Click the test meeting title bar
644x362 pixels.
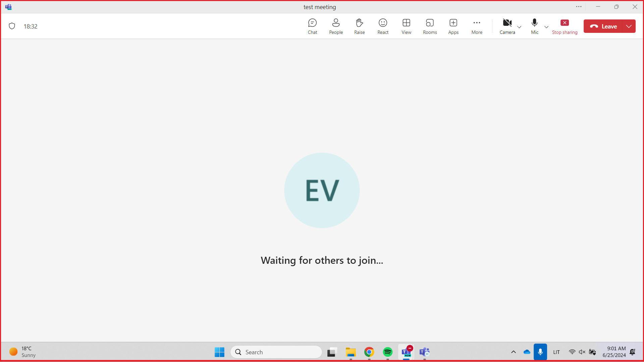[319, 7]
